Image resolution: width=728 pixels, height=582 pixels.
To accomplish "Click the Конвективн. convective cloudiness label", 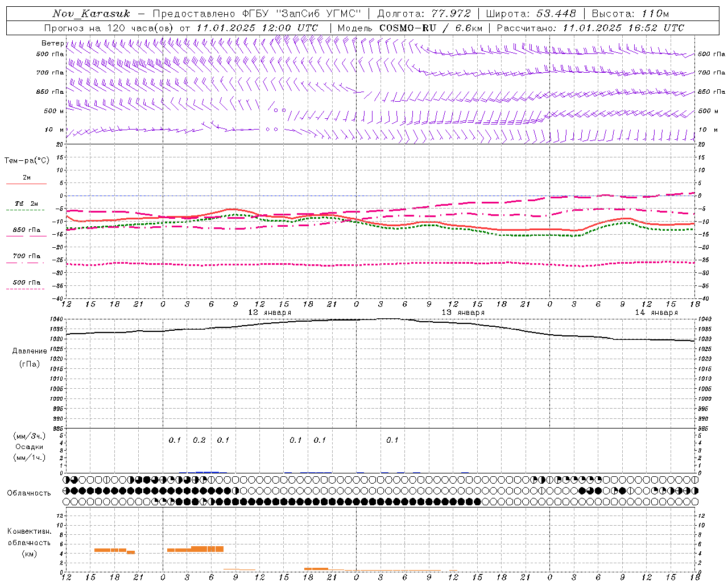I will pos(29,531).
